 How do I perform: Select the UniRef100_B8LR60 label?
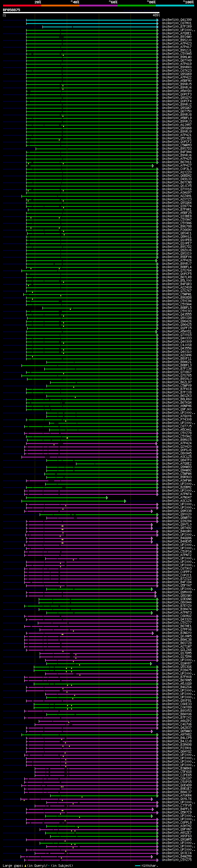tap(176, 399)
